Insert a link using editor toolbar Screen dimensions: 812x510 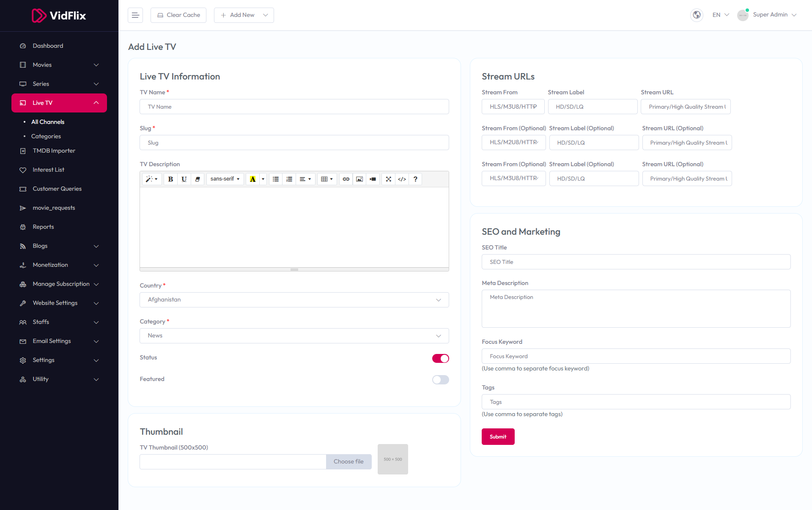click(x=346, y=179)
